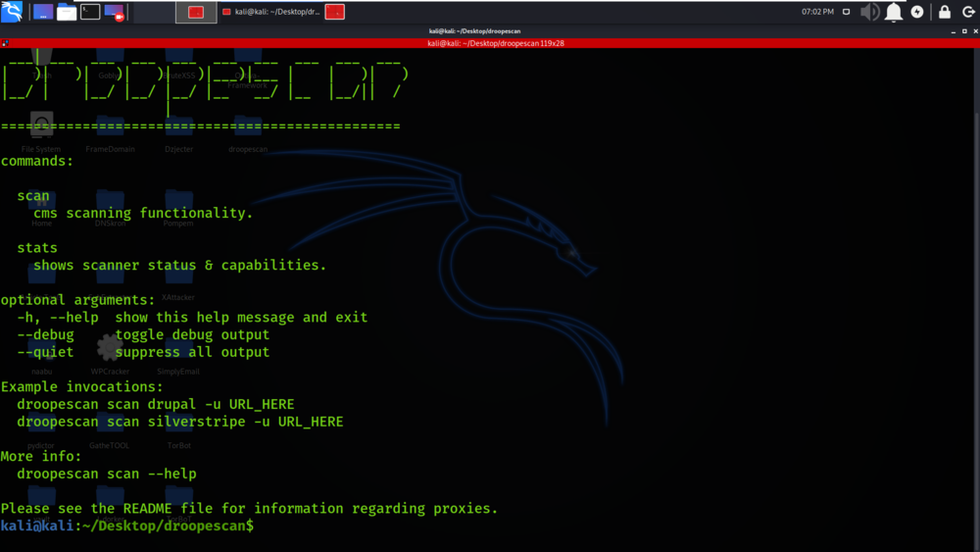This screenshot has width=980, height=552.
Task: Maximize the terminal window
Action: (x=964, y=31)
